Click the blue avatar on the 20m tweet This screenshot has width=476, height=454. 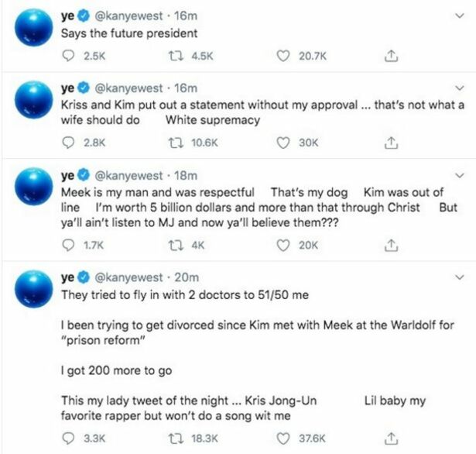pos(34,289)
